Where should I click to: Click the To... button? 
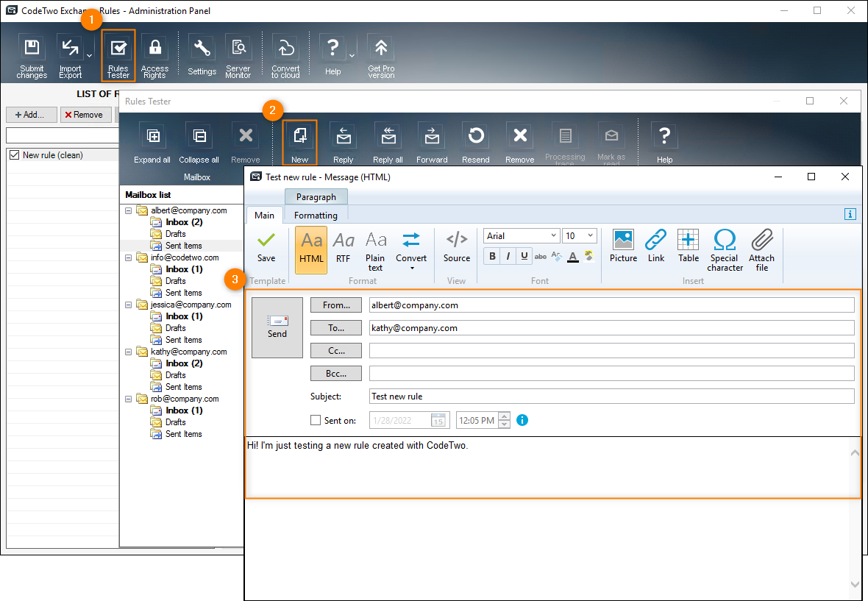pyautogui.click(x=336, y=327)
